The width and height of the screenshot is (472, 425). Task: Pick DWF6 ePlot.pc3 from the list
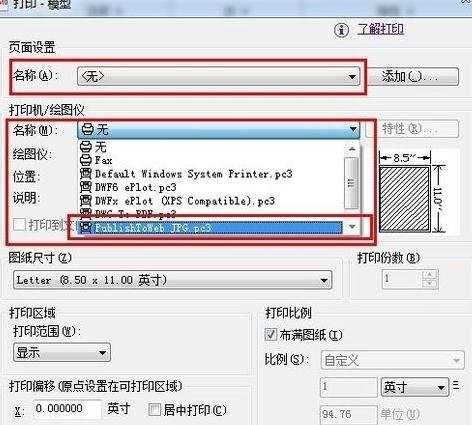(x=211, y=187)
